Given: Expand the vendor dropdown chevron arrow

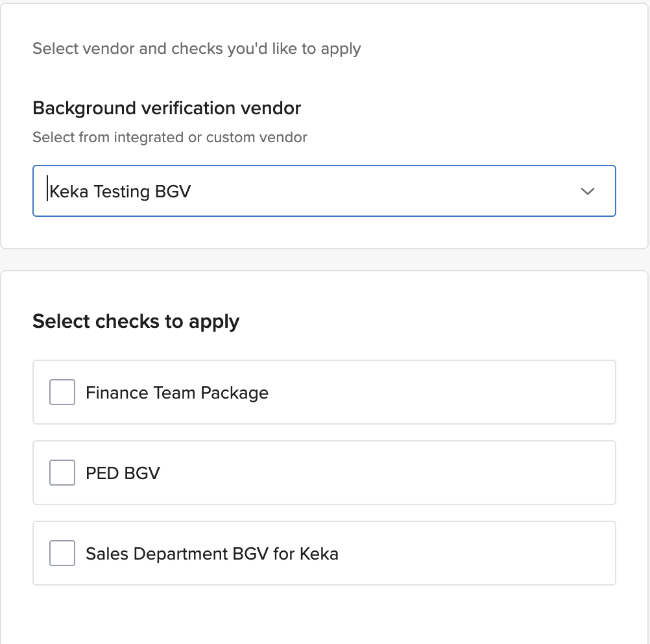Looking at the screenshot, I should point(588,191).
